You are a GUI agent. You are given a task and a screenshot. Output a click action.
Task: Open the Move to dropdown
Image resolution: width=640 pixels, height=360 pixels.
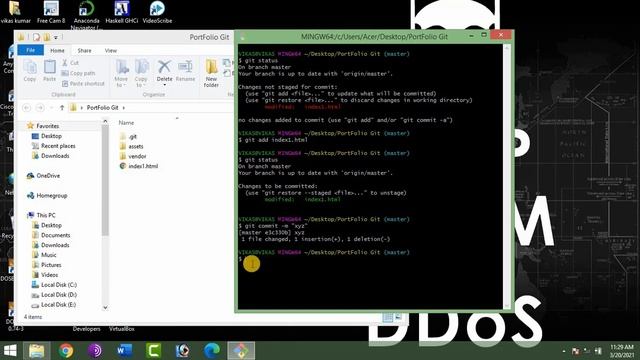pyautogui.click(x=121, y=73)
